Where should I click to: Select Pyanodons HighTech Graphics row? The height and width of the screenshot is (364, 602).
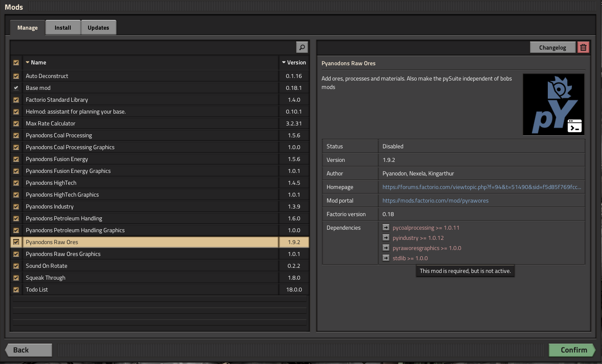tap(160, 195)
